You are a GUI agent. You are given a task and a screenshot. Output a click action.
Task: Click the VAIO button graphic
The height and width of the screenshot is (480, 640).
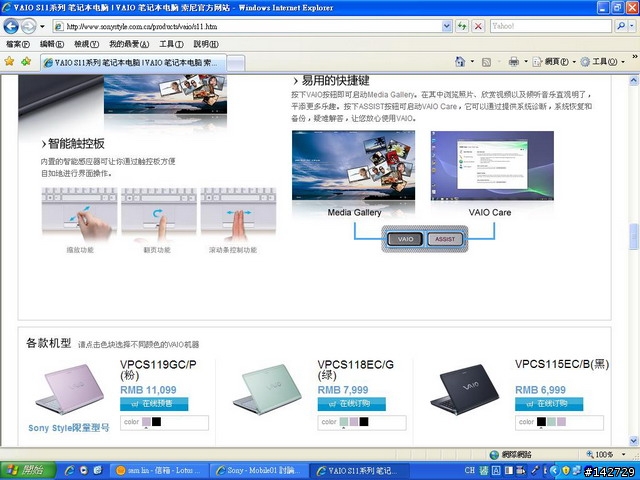tap(405, 239)
